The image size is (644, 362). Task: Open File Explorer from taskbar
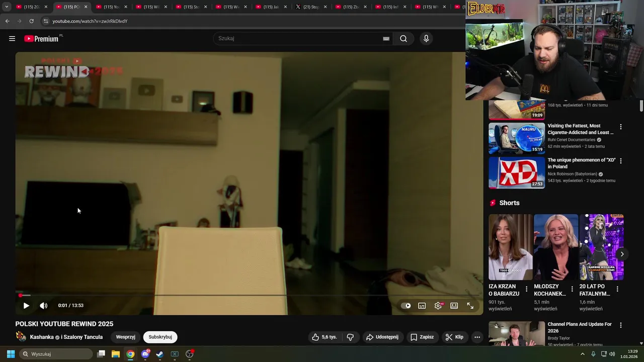[x=116, y=354]
